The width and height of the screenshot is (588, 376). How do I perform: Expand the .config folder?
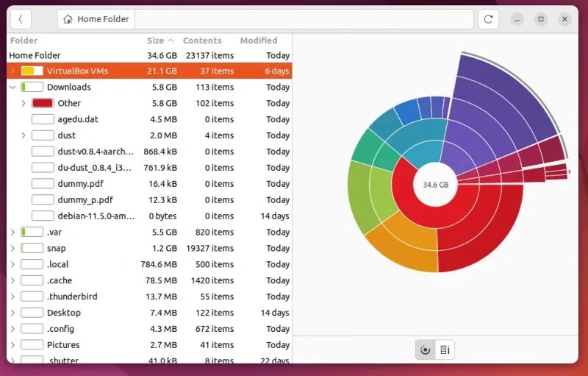(x=13, y=329)
